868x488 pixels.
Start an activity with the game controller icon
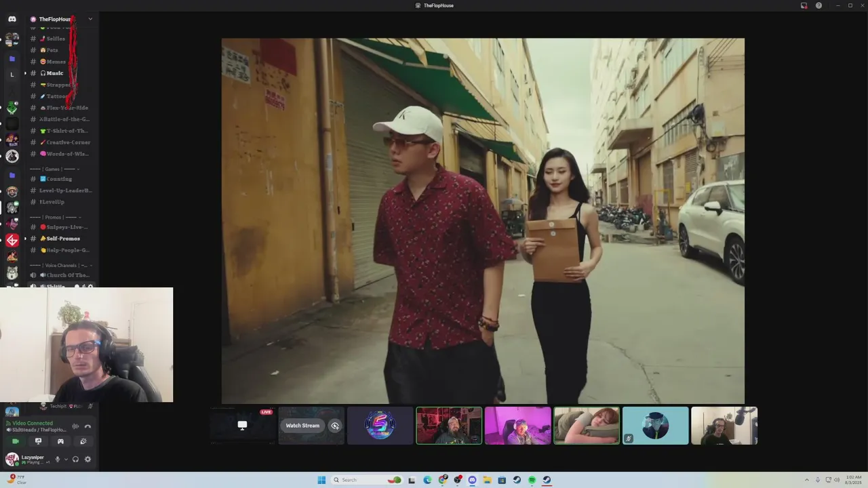[60, 441]
